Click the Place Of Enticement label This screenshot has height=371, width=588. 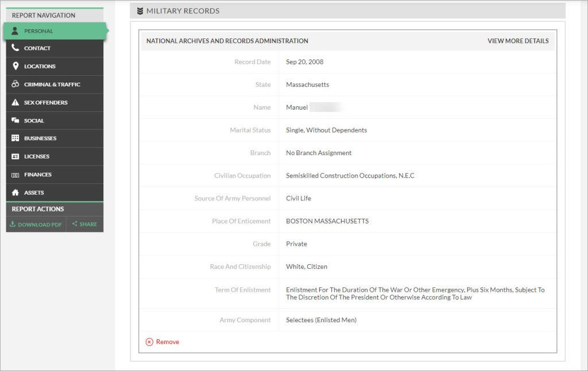pos(241,221)
